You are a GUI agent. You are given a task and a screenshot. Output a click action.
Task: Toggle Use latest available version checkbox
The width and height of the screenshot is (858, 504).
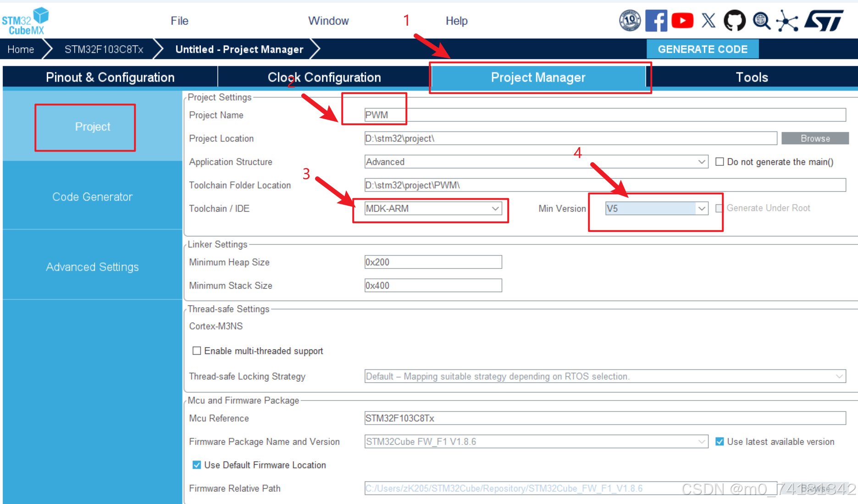720,442
